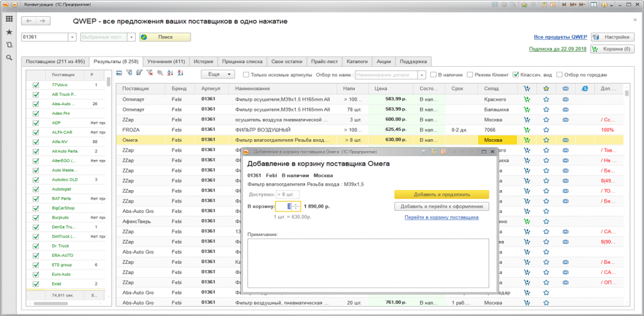This screenshot has height=316, width=644.
Task: Click the star icon in the Омега row
Action: coord(546,140)
